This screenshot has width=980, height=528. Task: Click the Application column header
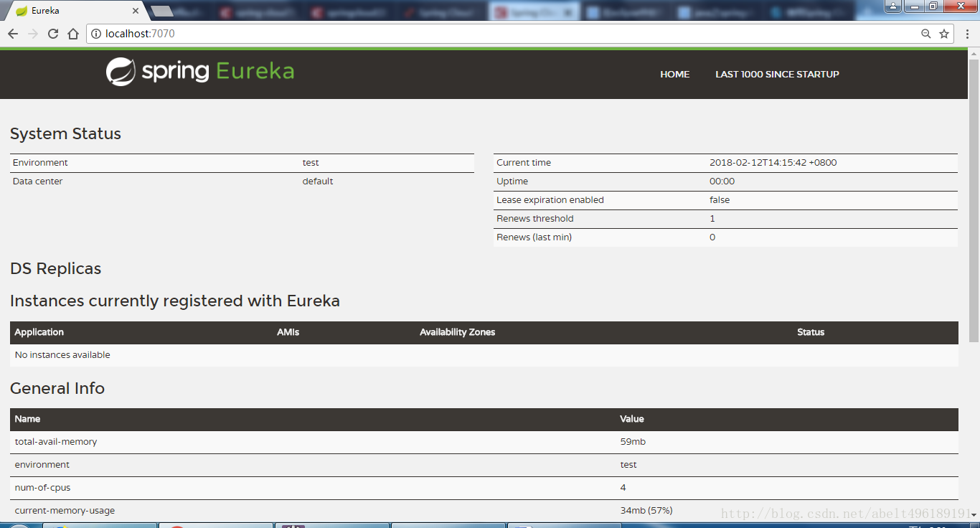[39, 332]
